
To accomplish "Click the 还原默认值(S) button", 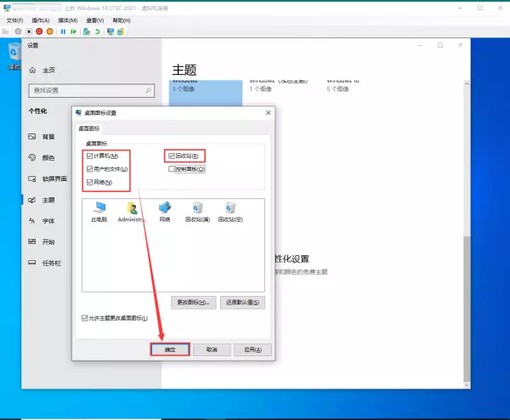I will (242, 303).
